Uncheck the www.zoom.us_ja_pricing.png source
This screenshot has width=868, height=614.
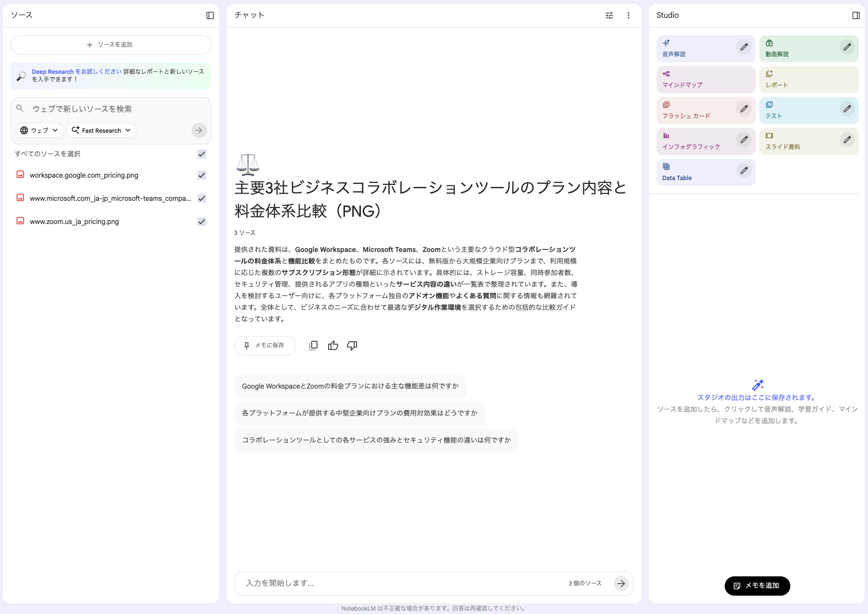pos(202,222)
